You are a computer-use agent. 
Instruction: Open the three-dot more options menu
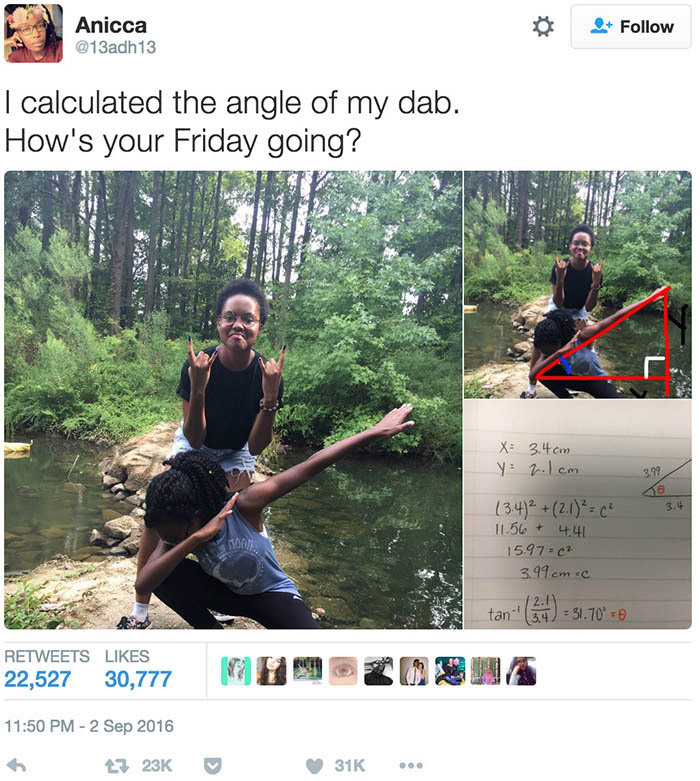click(x=411, y=765)
